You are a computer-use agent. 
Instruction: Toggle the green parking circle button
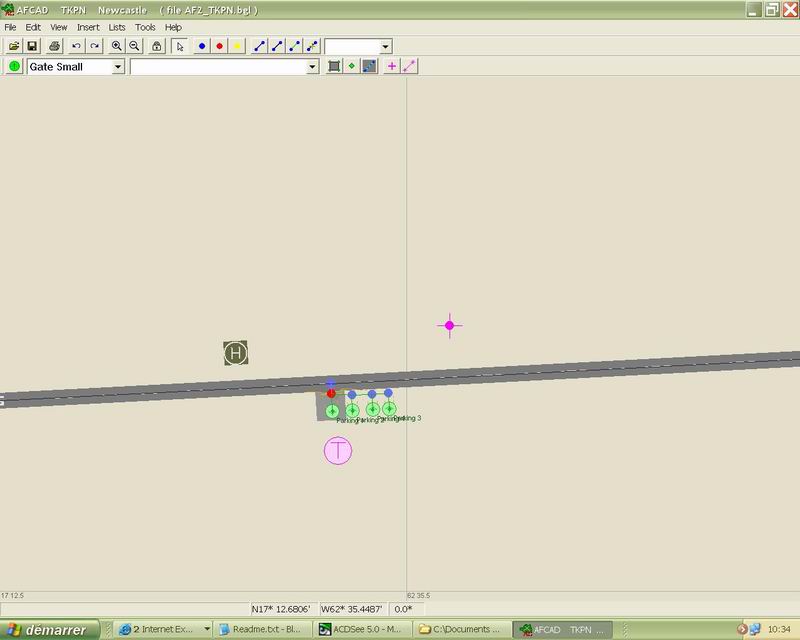[x=14, y=66]
